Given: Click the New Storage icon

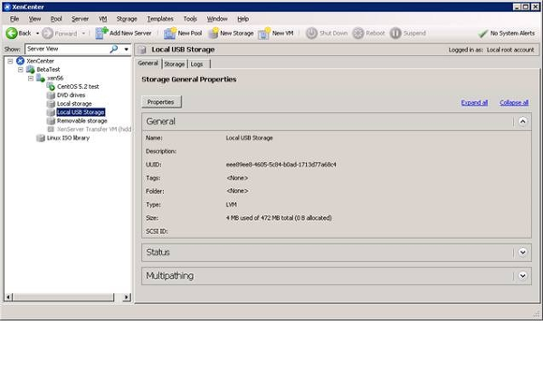Looking at the screenshot, I should (213, 33).
